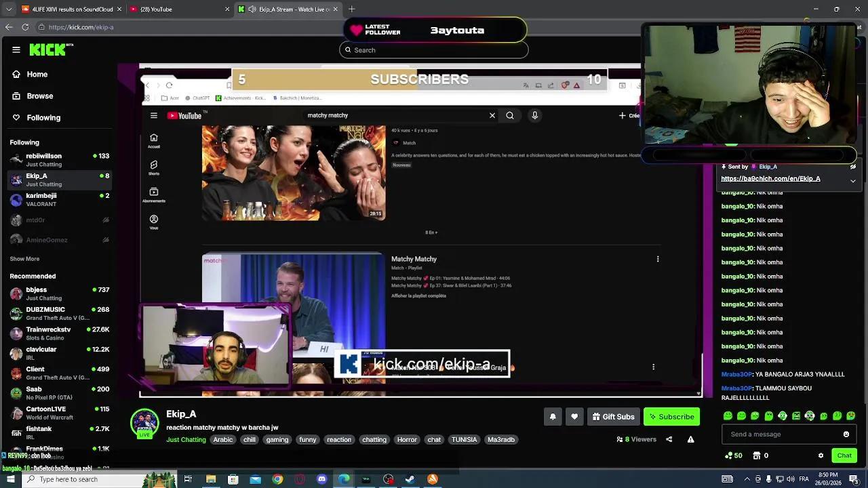The image size is (868, 488).
Task: Open pinned ba9chich.com link in chat
Action: [x=770, y=179]
